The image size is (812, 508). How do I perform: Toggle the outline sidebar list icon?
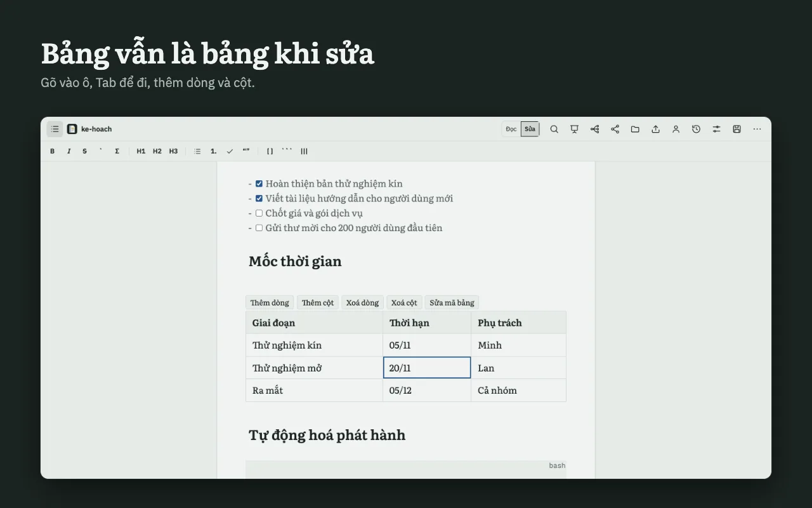coord(55,129)
